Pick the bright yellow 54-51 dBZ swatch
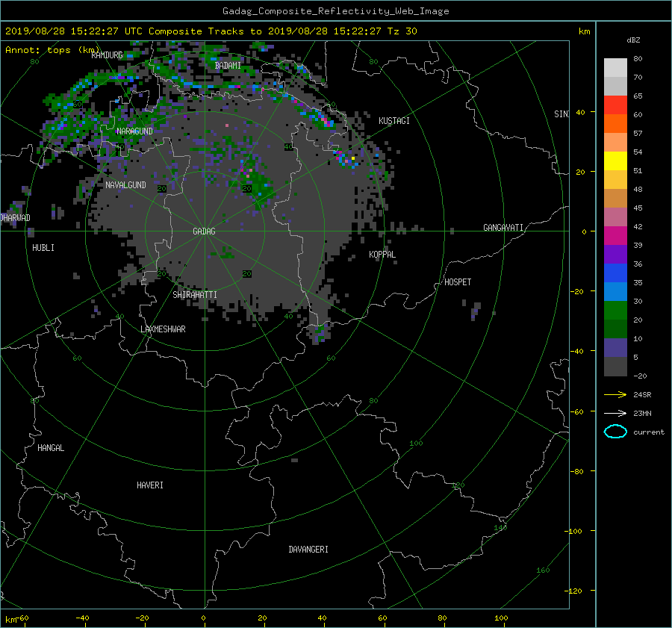672x628 pixels. [615, 161]
